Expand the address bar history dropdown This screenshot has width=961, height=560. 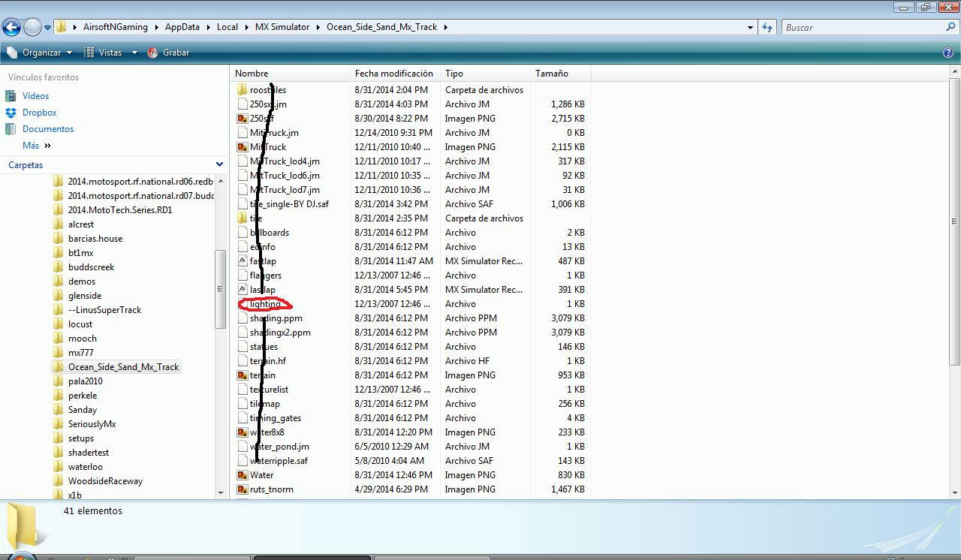[x=750, y=27]
